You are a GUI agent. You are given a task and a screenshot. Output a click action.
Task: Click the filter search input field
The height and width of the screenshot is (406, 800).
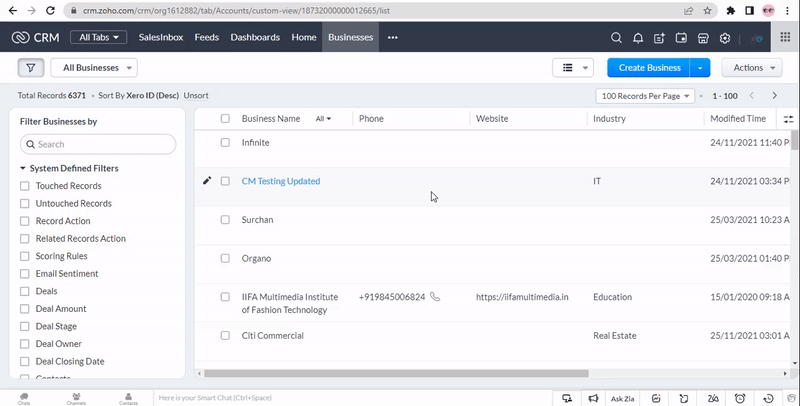[x=98, y=144]
